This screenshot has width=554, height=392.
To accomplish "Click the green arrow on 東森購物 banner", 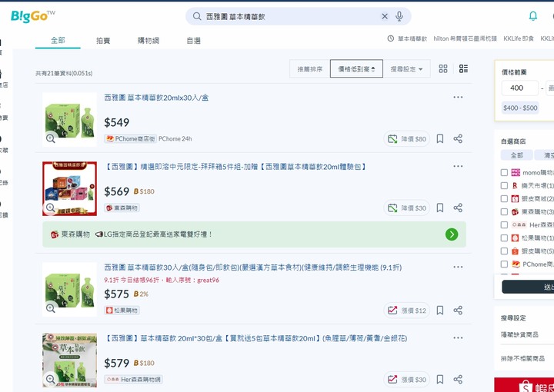I will (452, 234).
